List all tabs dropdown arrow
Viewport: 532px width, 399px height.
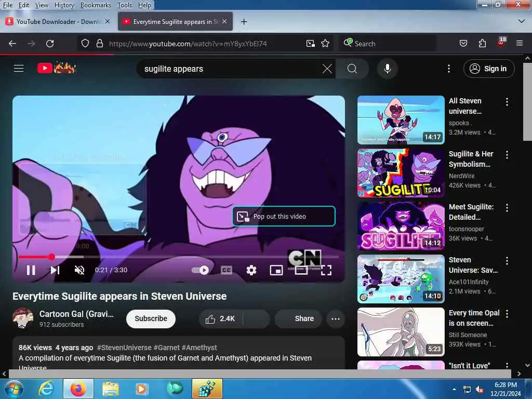click(x=522, y=21)
